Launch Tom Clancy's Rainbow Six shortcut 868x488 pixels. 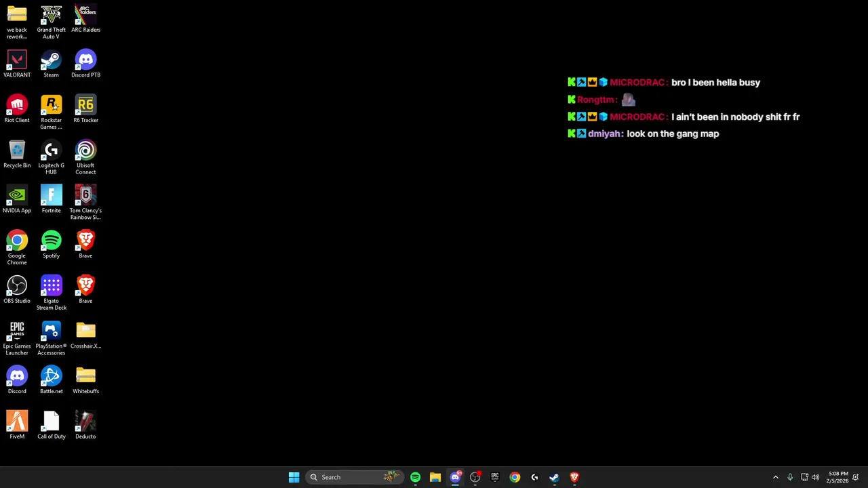point(85,203)
